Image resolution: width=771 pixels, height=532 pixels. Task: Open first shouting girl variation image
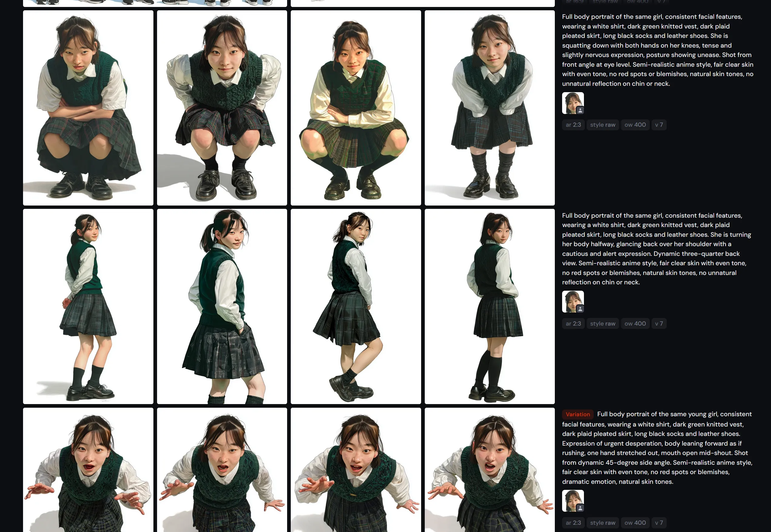pyautogui.click(x=88, y=470)
